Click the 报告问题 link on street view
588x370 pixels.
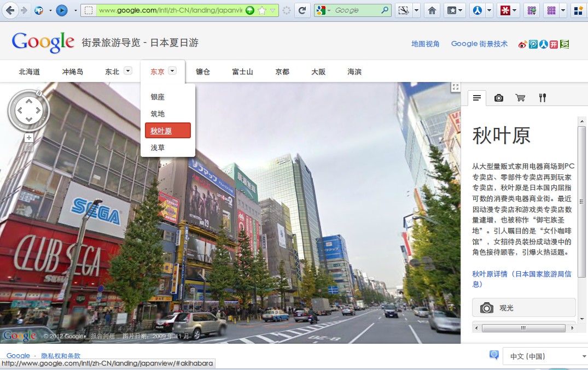click(102, 336)
